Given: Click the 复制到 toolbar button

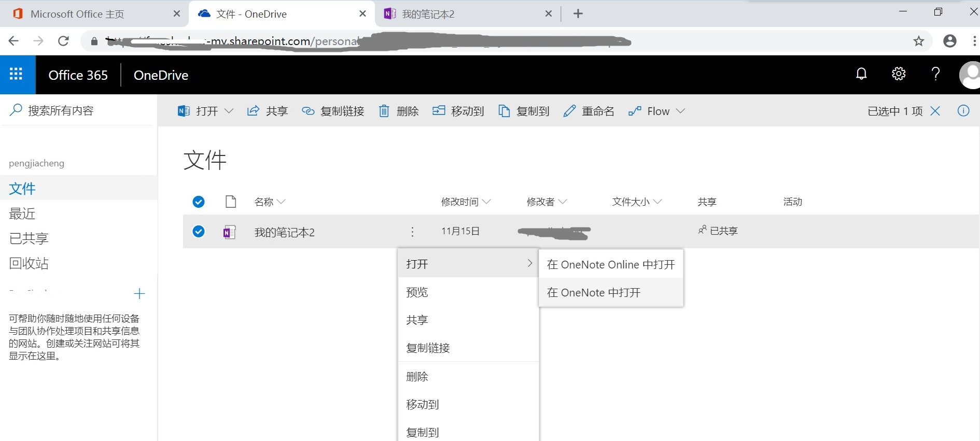Looking at the screenshot, I should click(x=524, y=111).
